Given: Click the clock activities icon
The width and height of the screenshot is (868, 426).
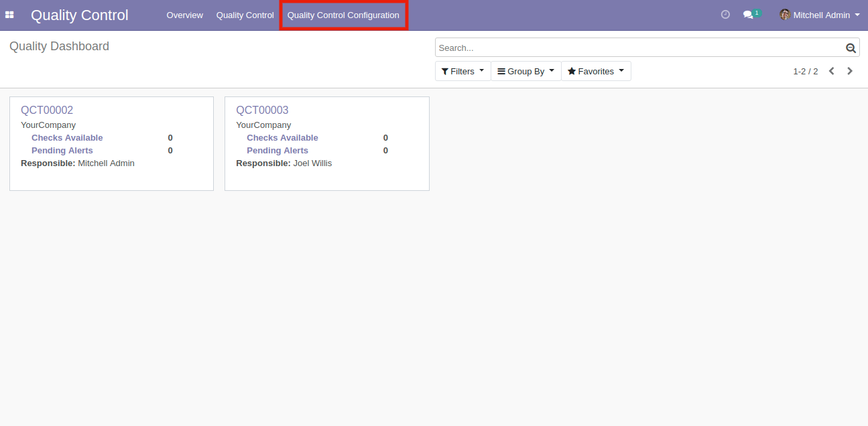Looking at the screenshot, I should (x=725, y=15).
